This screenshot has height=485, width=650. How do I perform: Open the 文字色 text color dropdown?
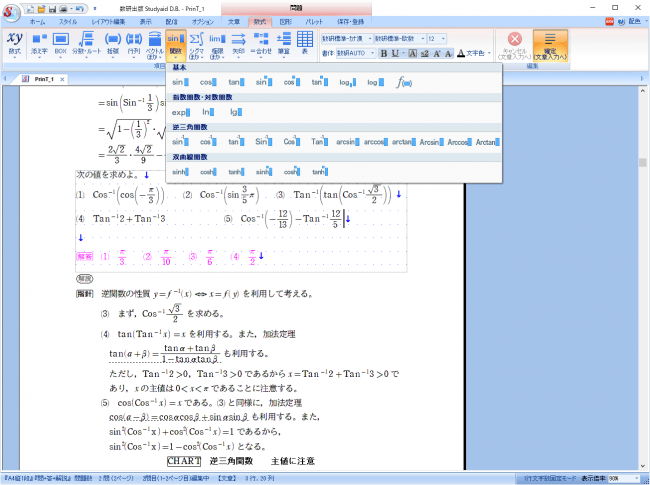point(474,53)
